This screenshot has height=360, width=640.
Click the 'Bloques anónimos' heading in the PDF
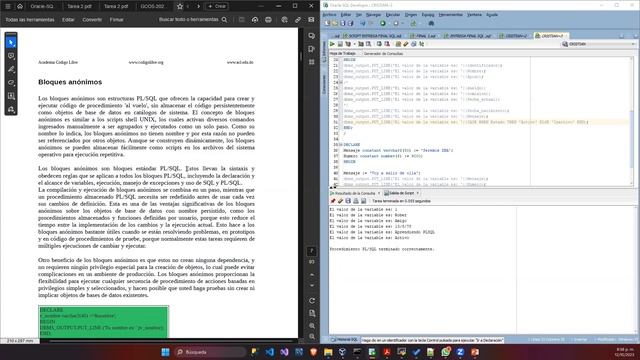point(70,82)
